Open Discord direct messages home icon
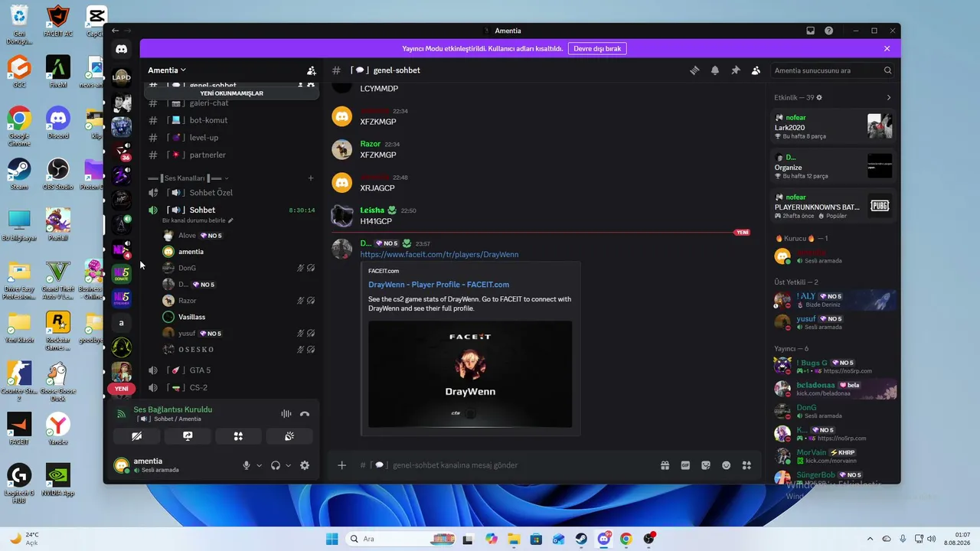 (121, 50)
